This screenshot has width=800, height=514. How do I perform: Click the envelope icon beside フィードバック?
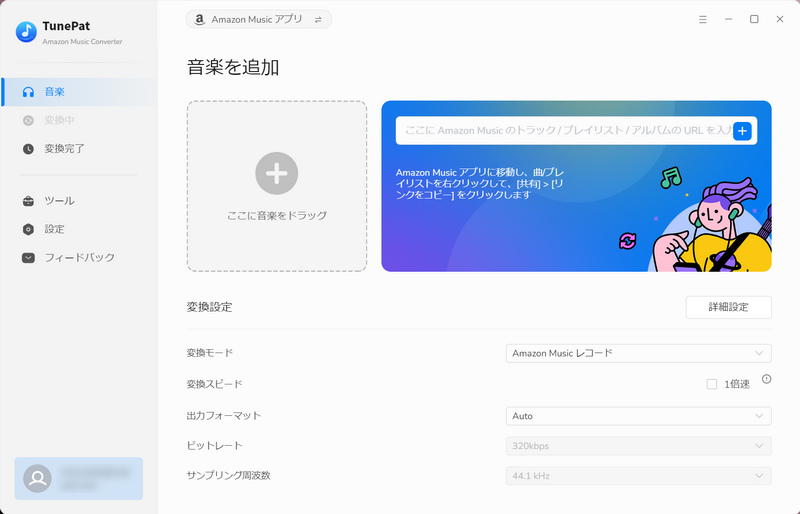28,258
